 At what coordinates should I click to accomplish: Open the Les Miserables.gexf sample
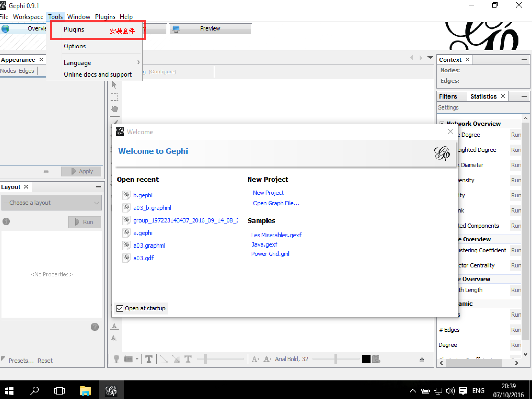pos(276,235)
